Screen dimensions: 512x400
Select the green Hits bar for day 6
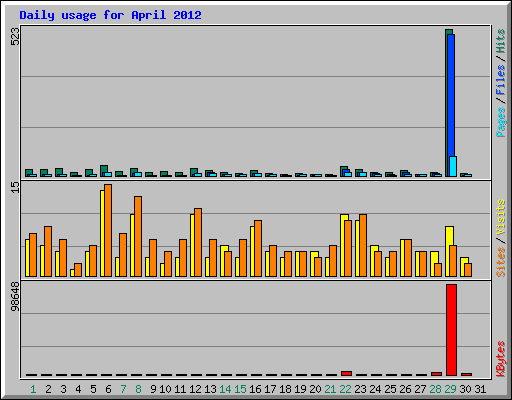(103, 169)
